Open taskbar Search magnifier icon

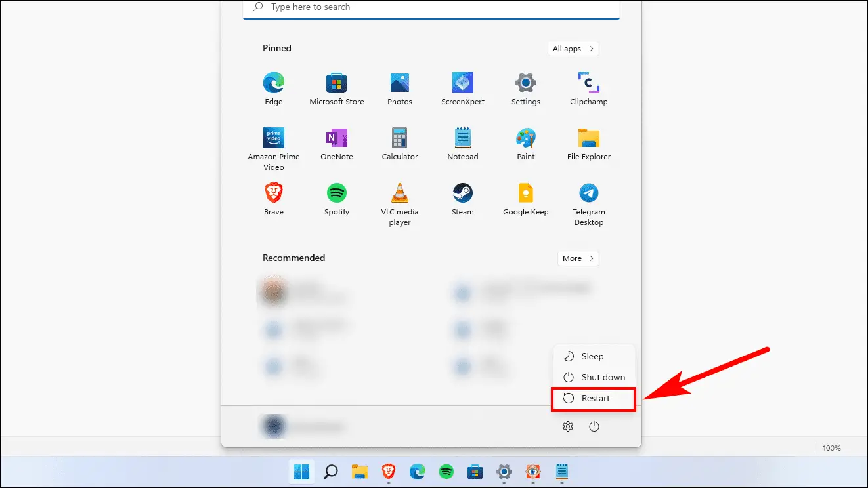(331, 472)
